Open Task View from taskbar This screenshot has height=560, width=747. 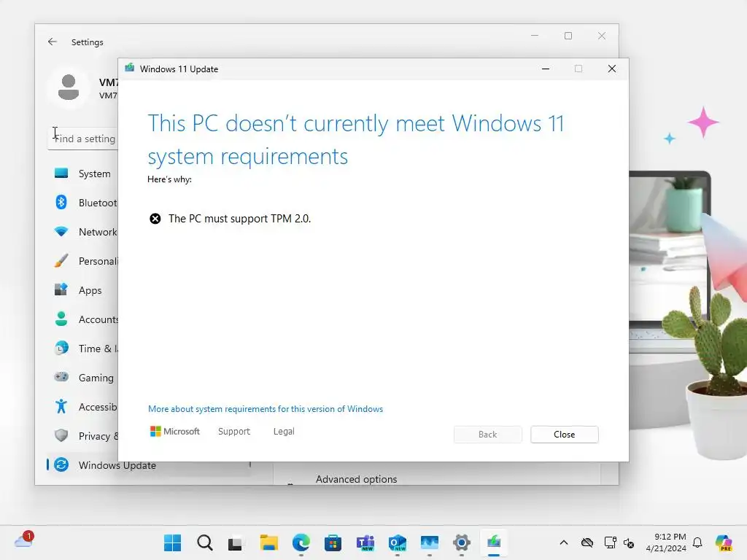(236, 542)
